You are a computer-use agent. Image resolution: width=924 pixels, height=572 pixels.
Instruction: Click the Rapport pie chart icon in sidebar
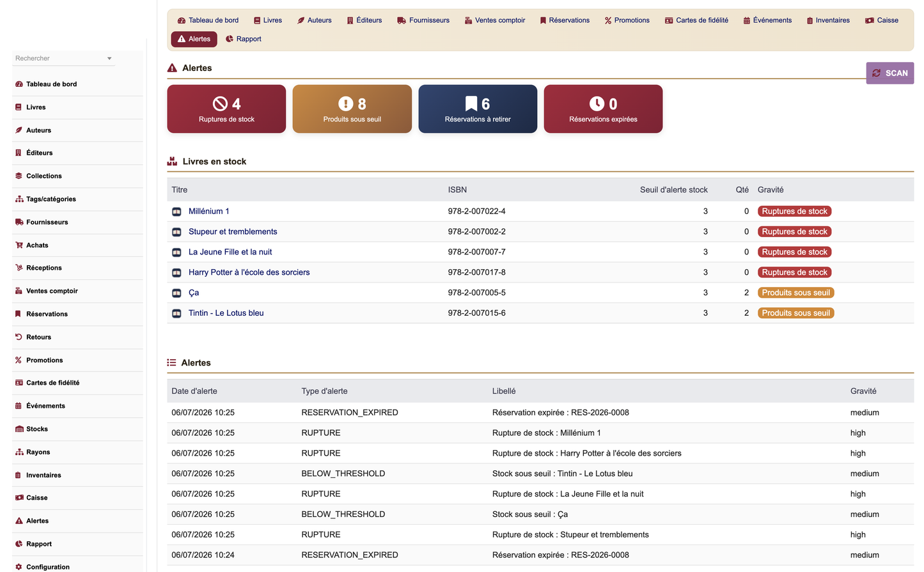tap(19, 544)
